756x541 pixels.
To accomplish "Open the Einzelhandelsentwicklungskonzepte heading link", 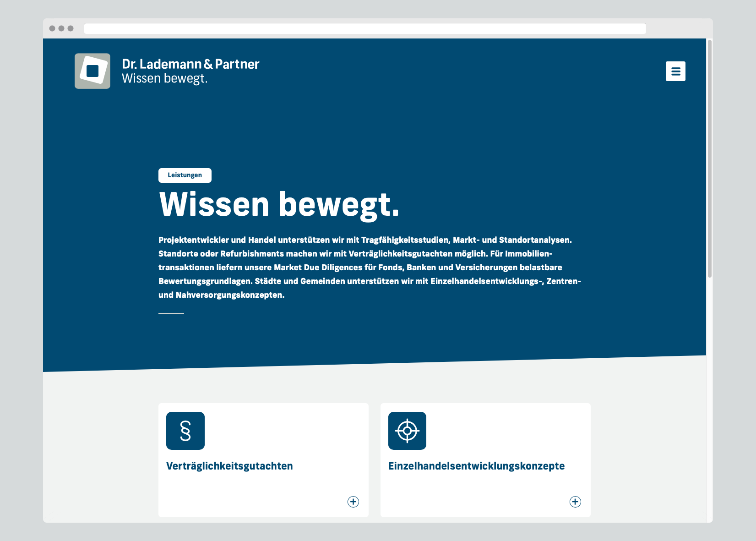I will pyautogui.click(x=476, y=466).
